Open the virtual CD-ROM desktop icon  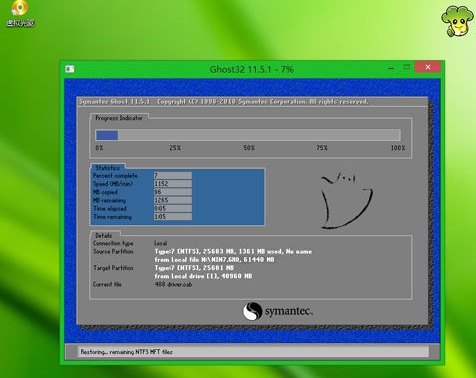point(20,14)
